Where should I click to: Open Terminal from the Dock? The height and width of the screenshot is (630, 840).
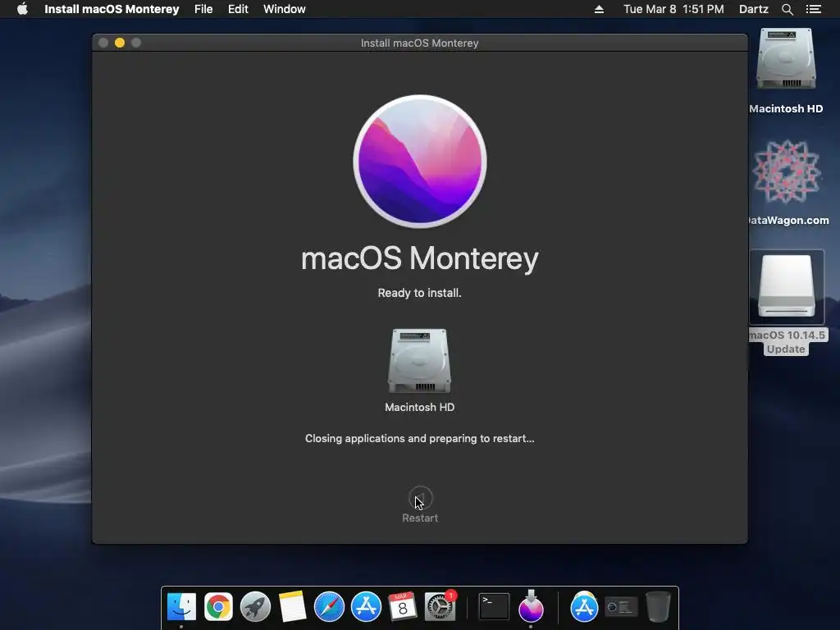click(493, 606)
